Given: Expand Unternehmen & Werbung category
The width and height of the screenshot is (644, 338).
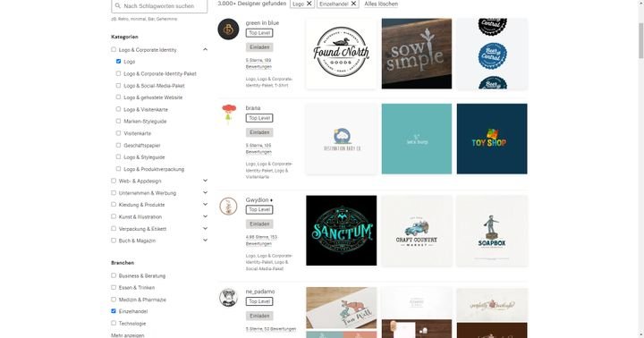Looking at the screenshot, I should click(x=205, y=192).
